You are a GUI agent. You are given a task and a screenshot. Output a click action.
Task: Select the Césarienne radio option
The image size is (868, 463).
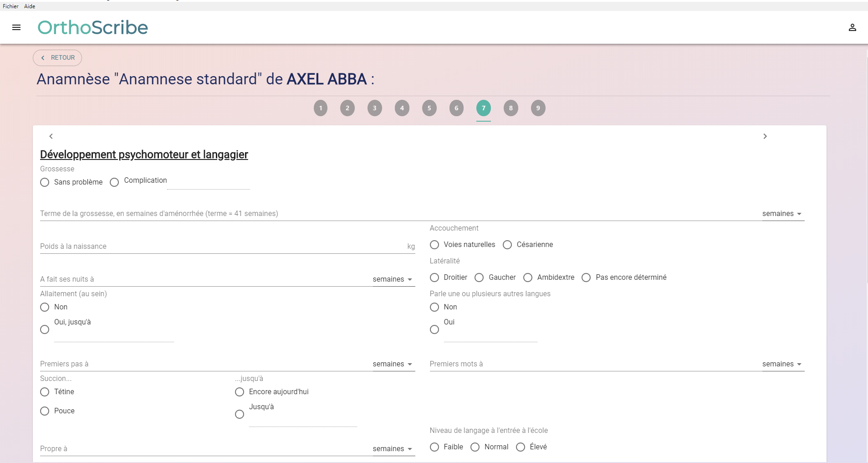pyautogui.click(x=507, y=245)
